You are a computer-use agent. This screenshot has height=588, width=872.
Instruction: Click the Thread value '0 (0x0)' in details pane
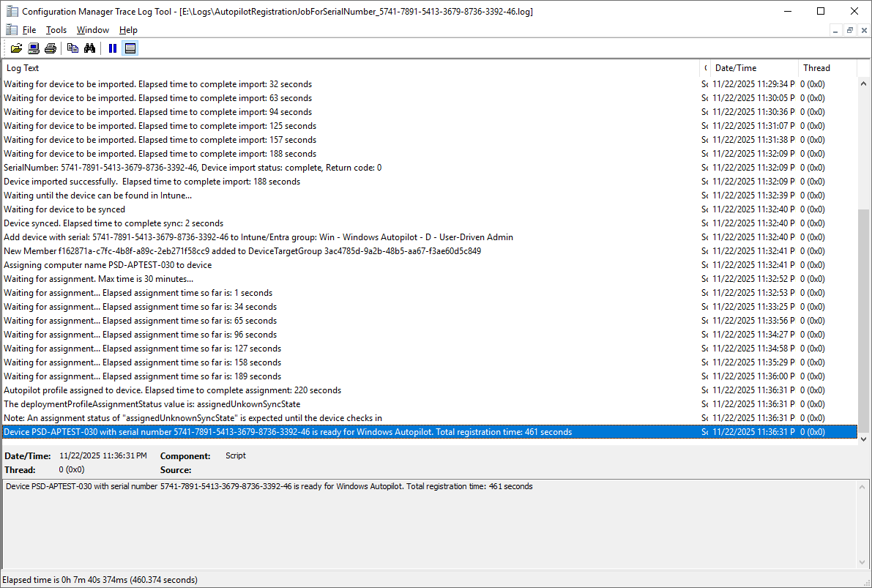(x=72, y=469)
